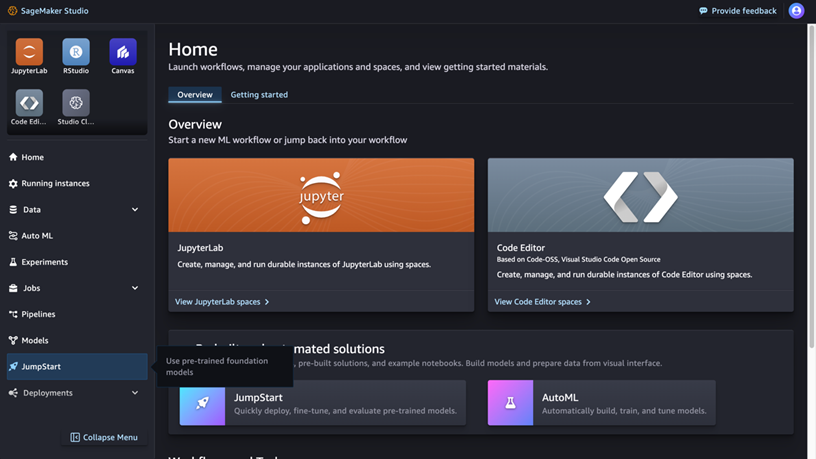This screenshot has height=459, width=816.
Task: Select JumpStart in sidebar
Action: 77,366
